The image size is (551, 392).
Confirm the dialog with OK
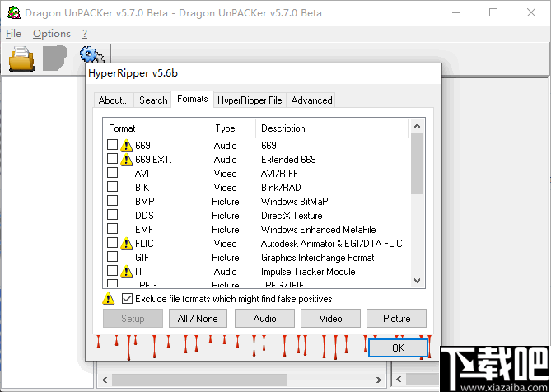tap(398, 348)
